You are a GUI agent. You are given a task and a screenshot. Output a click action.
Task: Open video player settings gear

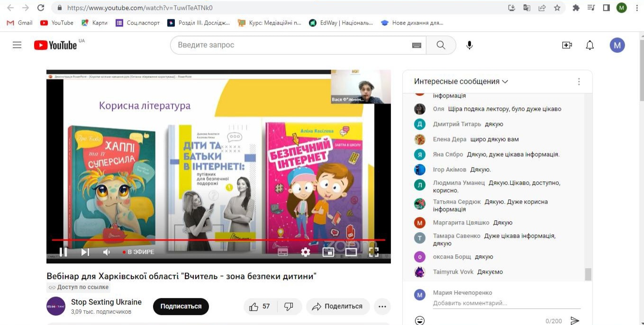(x=306, y=252)
